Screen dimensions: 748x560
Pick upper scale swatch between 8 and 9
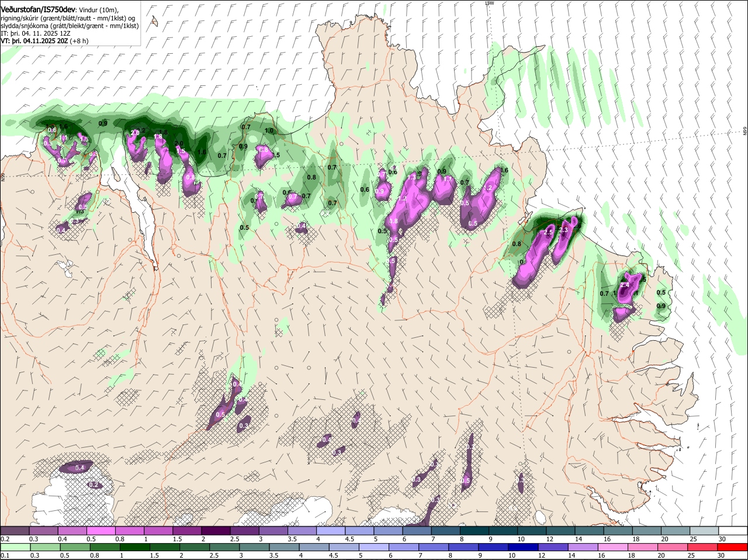click(475, 530)
